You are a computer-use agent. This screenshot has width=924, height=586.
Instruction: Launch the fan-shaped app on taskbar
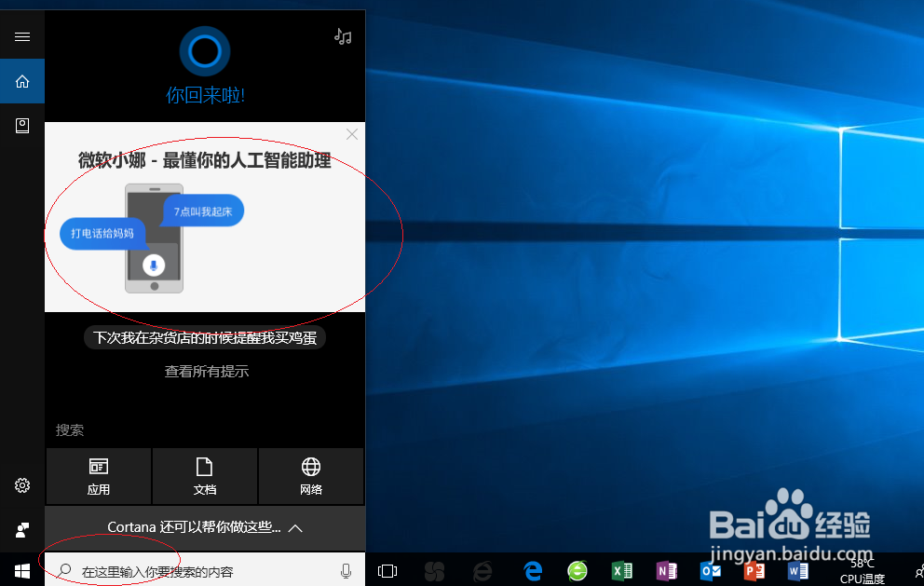[434, 571]
